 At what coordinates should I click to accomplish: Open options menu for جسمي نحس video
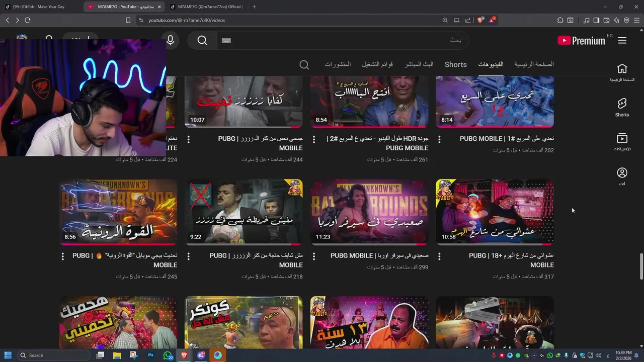[188, 139]
